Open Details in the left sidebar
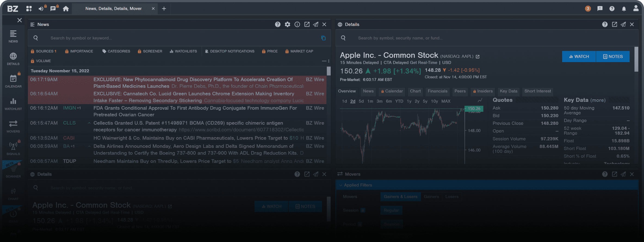This screenshot has width=644, height=242. point(13,59)
